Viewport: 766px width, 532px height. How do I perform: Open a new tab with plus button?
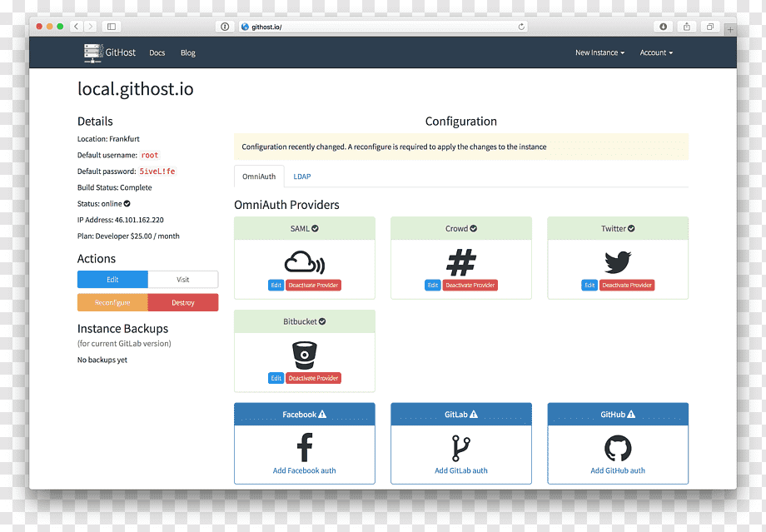(x=730, y=29)
